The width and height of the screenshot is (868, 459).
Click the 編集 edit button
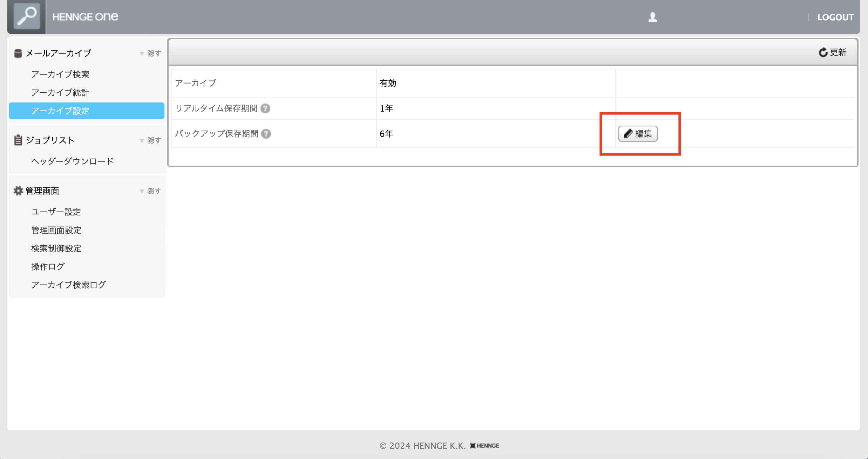point(638,134)
